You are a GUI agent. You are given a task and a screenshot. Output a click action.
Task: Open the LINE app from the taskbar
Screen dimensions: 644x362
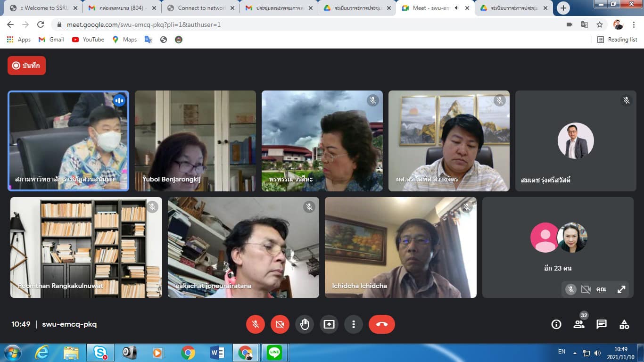tap(274, 353)
